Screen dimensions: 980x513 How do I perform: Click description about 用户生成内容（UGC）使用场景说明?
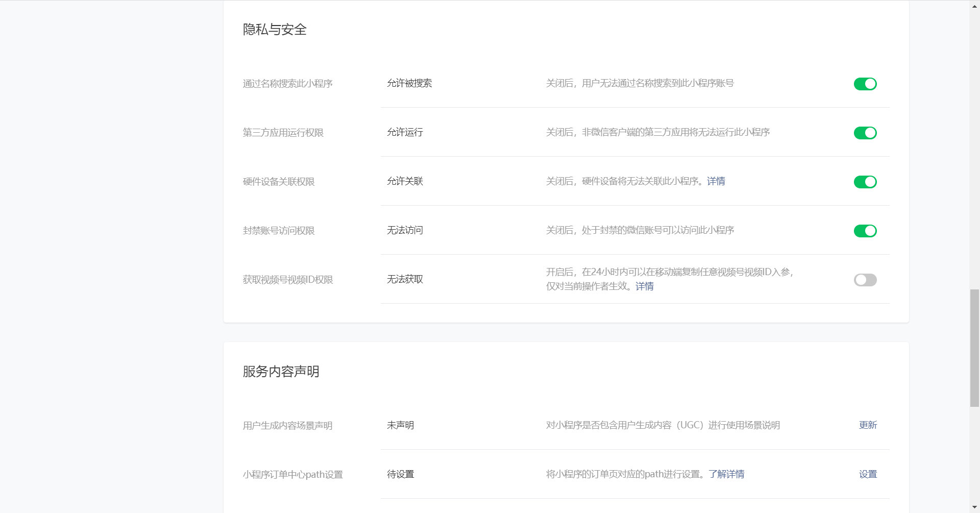(x=663, y=425)
